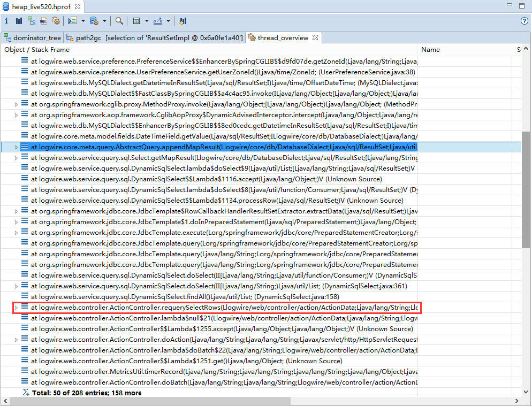Click the thread overview gear icon
532x406 pixels.
[56, 20]
